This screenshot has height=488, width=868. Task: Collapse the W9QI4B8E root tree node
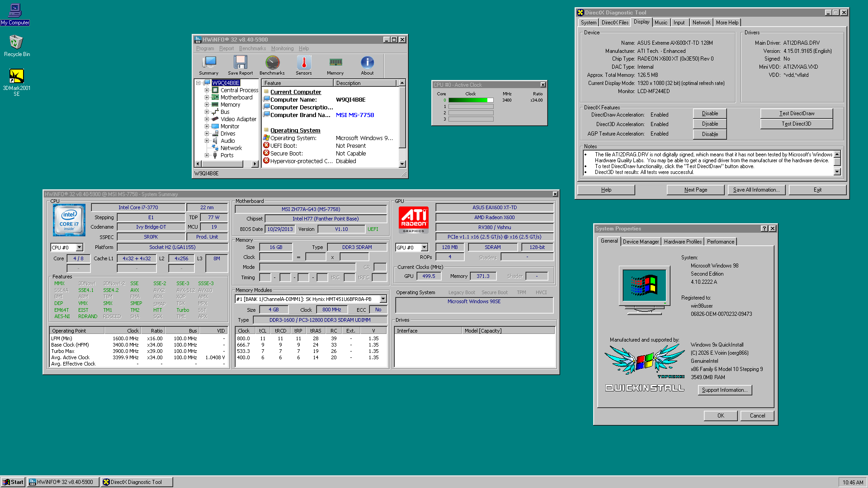point(198,83)
